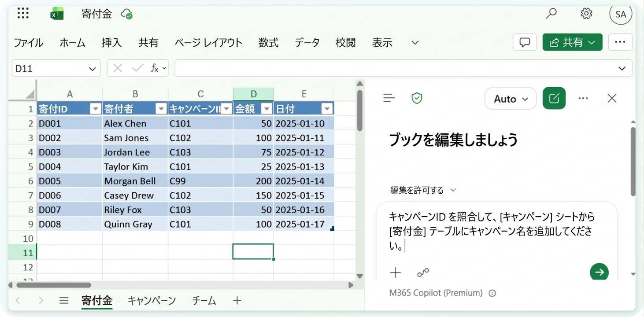Send the Copilot prompt with arrow button
The width and height of the screenshot is (644, 317).
[x=599, y=272]
